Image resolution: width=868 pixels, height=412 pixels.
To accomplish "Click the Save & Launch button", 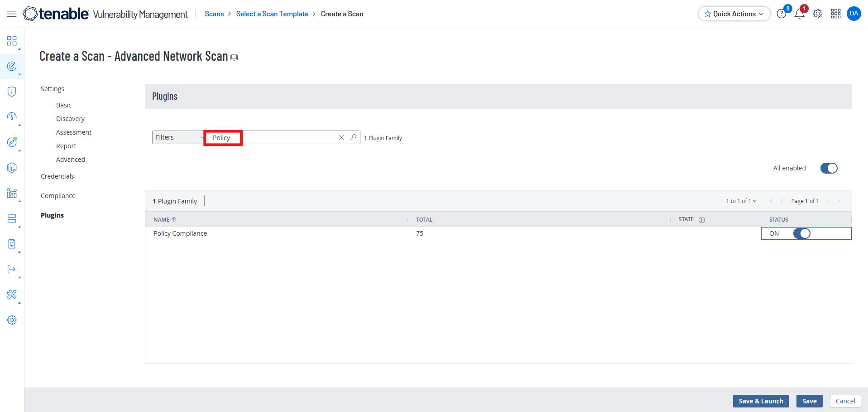I will tap(761, 401).
